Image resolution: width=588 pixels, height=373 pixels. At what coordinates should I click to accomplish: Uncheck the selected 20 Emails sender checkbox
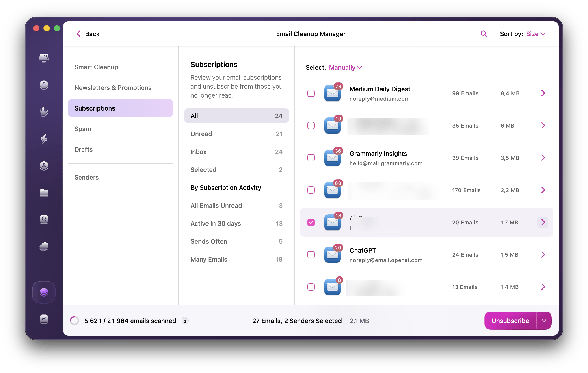point(311,222)
